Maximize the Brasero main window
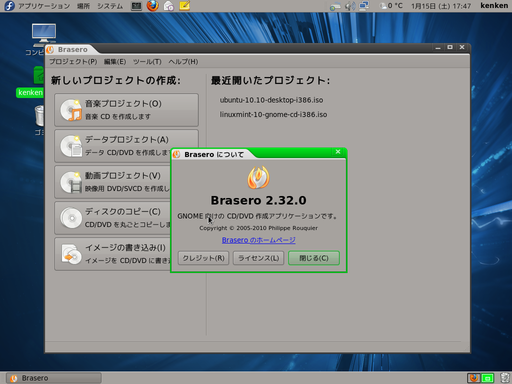 pyautogui.click(x=450, y=47)
